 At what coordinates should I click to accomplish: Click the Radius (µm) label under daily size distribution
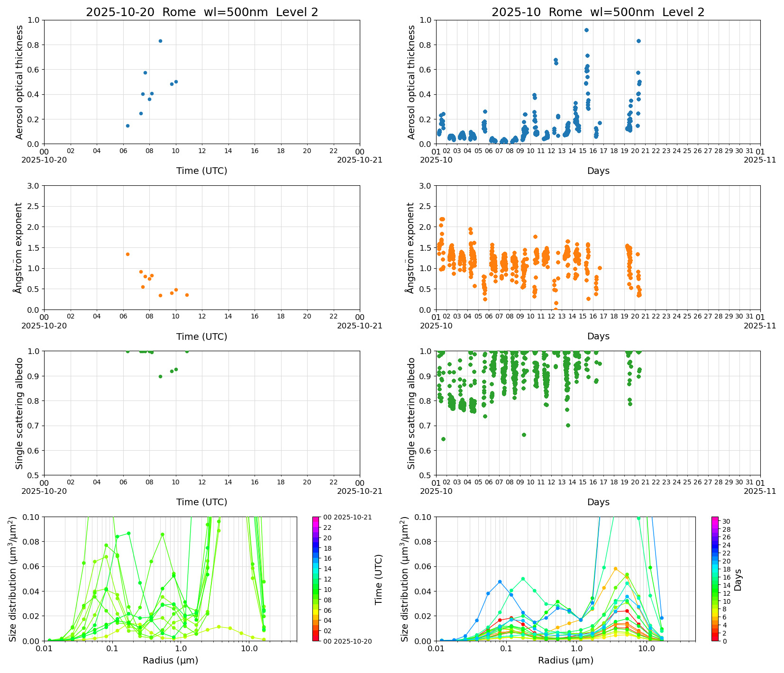(170, 660)
